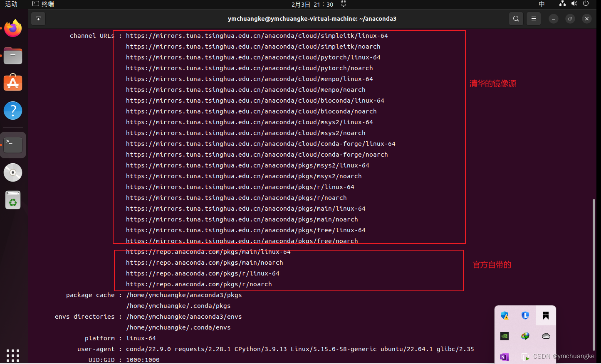Screen dimensions: 601x364
Task: Click the OneNote tray icon
Action: (x=505, y=357)
